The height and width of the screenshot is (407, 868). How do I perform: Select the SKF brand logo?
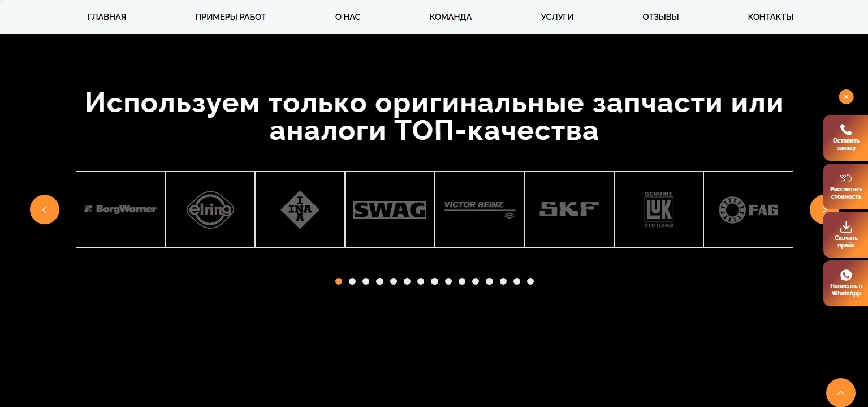click(x=569, y=209)
